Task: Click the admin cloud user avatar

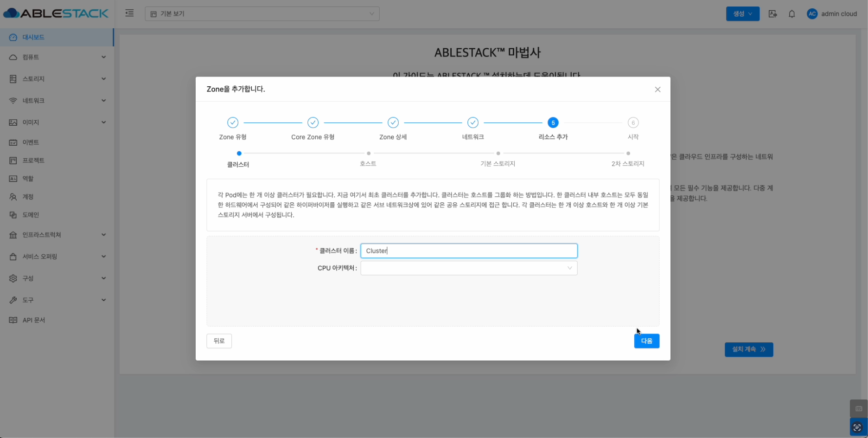Action: click(812, 14)
